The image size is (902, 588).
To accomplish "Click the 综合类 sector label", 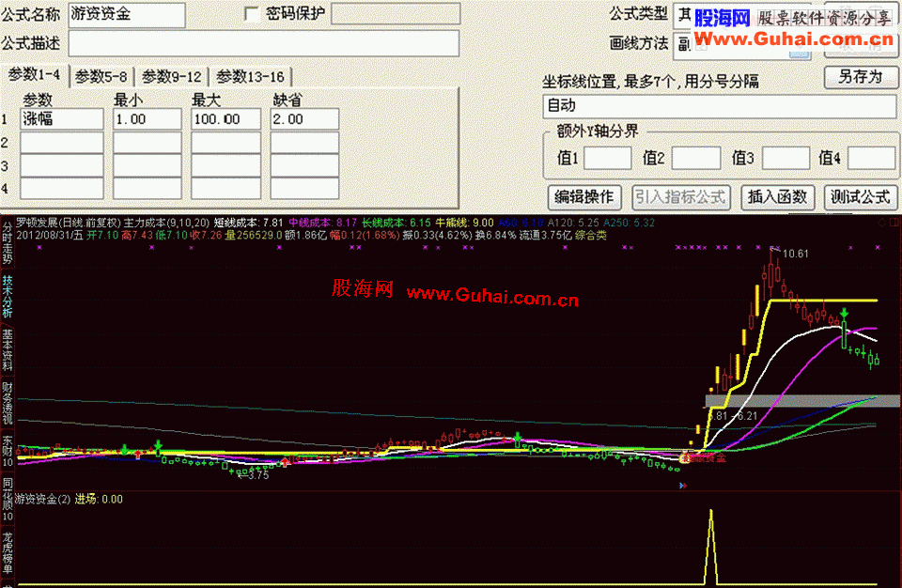I will pos(591,236).
